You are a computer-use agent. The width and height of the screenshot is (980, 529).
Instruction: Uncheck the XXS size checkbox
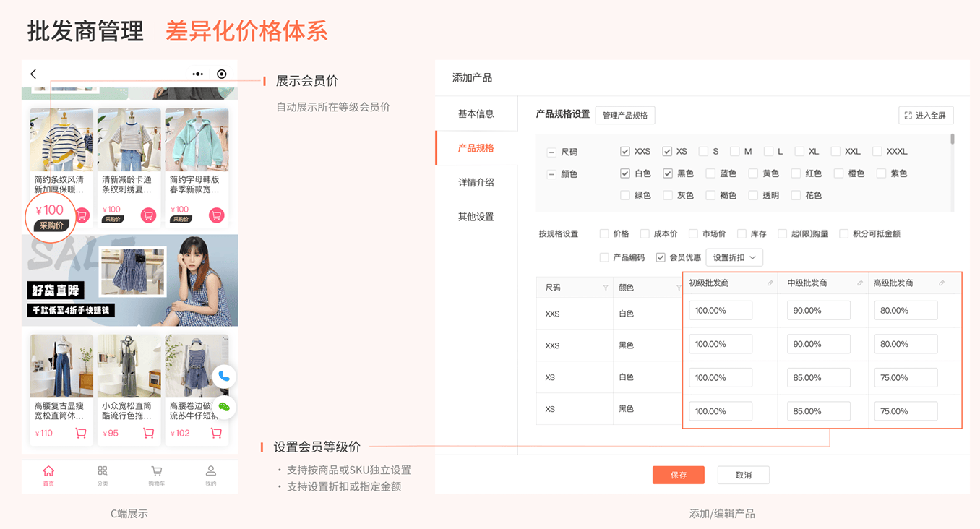(x=625, y=152)
